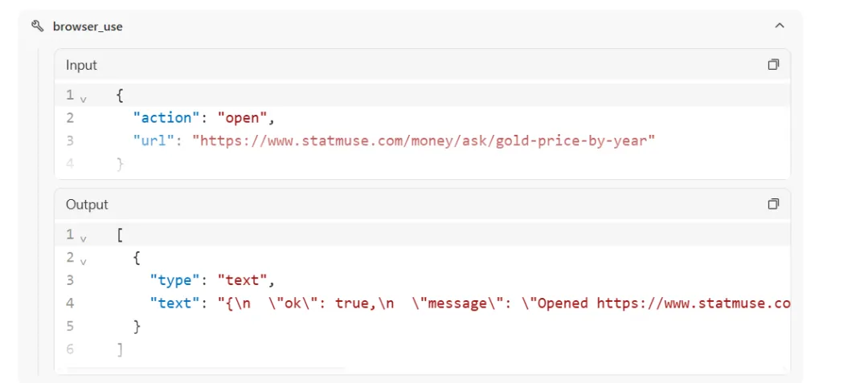Click the Input panel header label
The height and width of the screenshot is (383, 868).
click(81, 65)
